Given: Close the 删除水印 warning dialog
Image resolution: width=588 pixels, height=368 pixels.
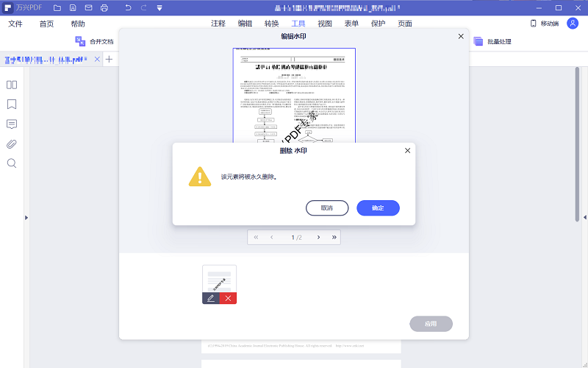Looking at the screenshot, I should tap(408, 151).
